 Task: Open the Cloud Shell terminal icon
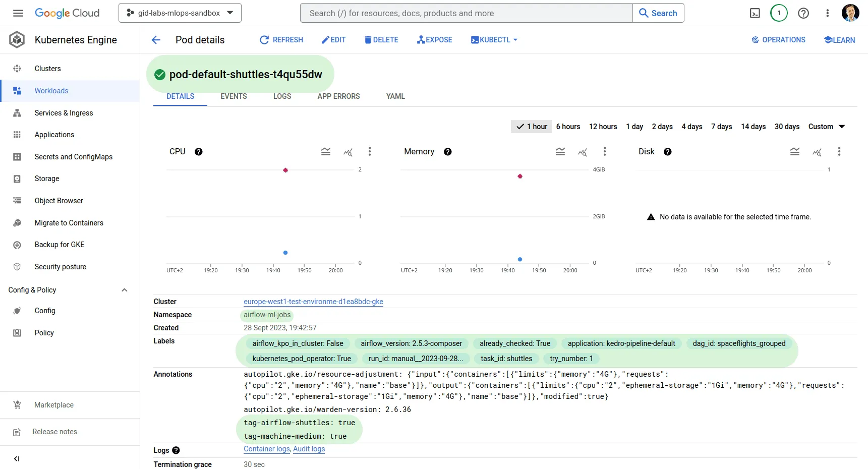click(x=755, y=13)
